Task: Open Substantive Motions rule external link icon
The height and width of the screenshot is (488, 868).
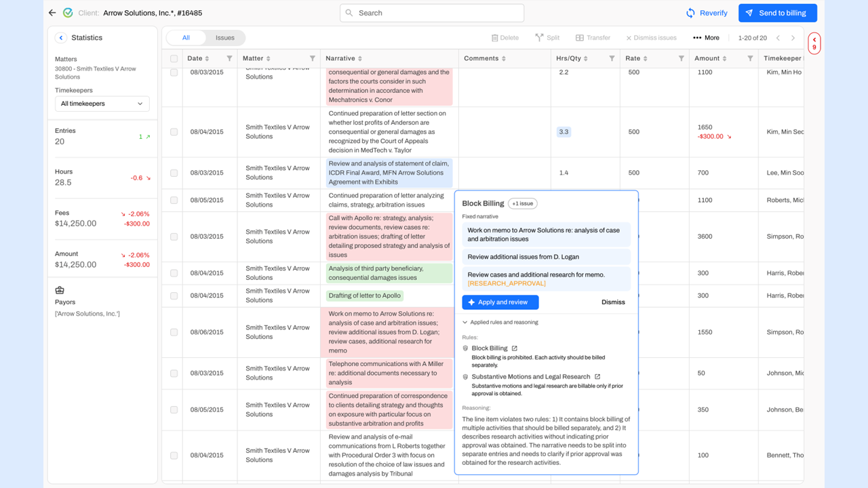Action: point(597,377)
